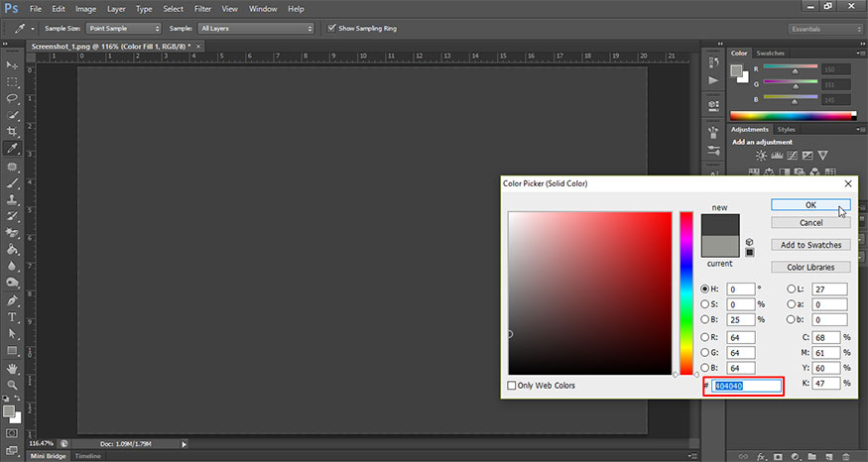
Task: Add an Exposure adjustment
Action: point(807,156)
